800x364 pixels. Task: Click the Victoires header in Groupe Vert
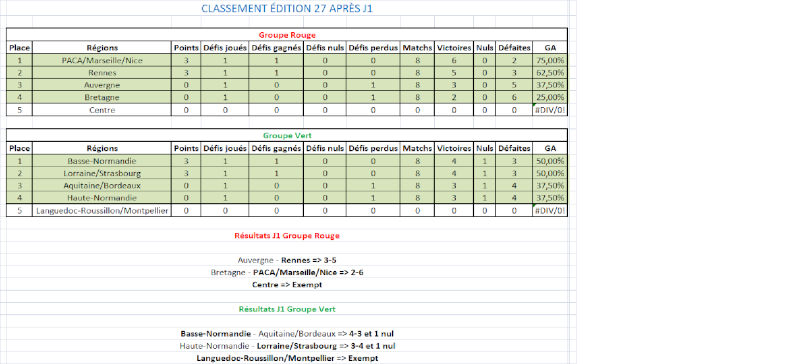click(x=454, y=148)
